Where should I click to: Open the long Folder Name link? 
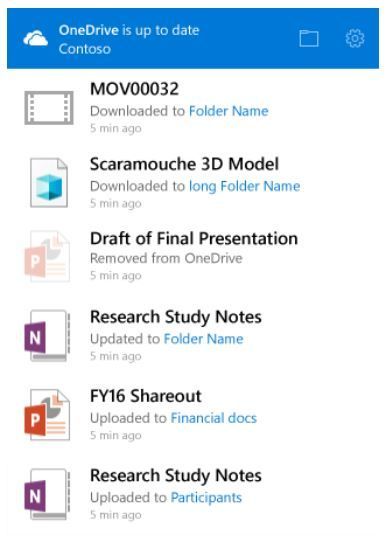click(x=244, y=186)
